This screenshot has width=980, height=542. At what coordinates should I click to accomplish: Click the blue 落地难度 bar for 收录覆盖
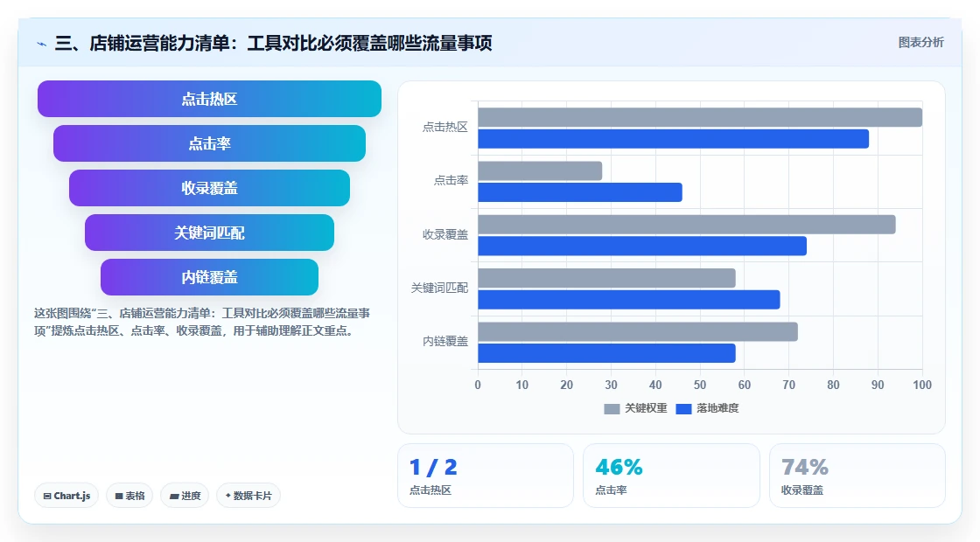tap(642, 246)
